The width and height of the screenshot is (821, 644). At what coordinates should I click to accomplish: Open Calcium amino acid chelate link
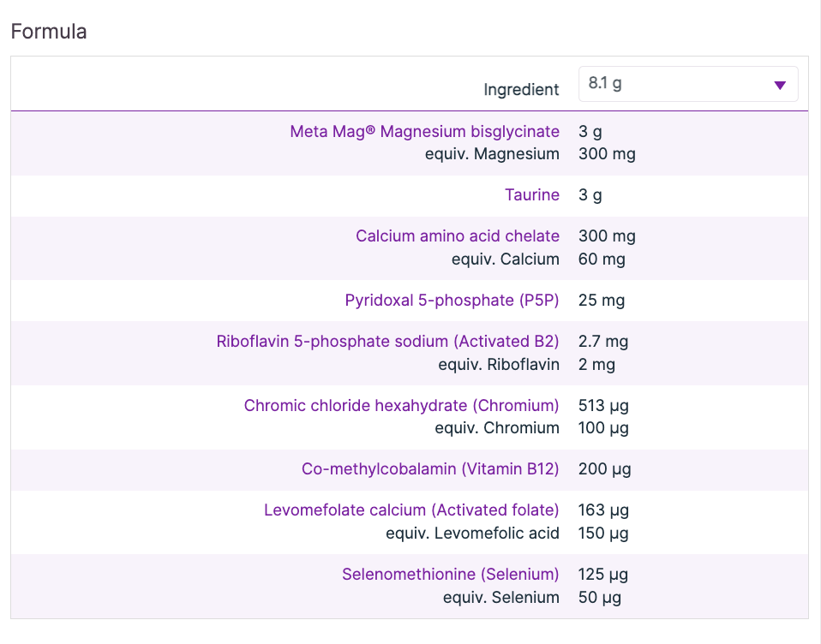pos(458,236)
